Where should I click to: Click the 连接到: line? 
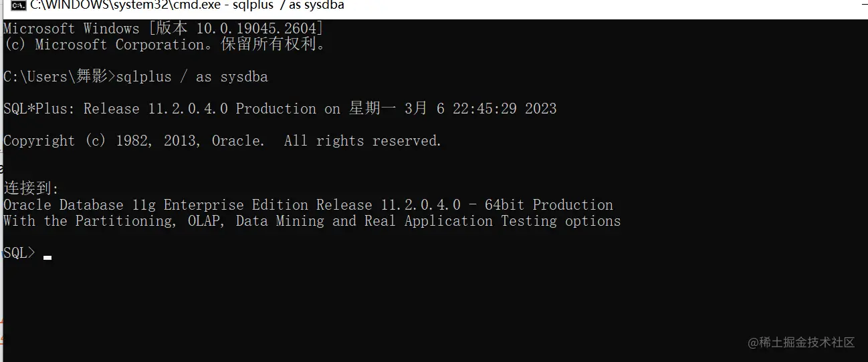click(31, 188)
